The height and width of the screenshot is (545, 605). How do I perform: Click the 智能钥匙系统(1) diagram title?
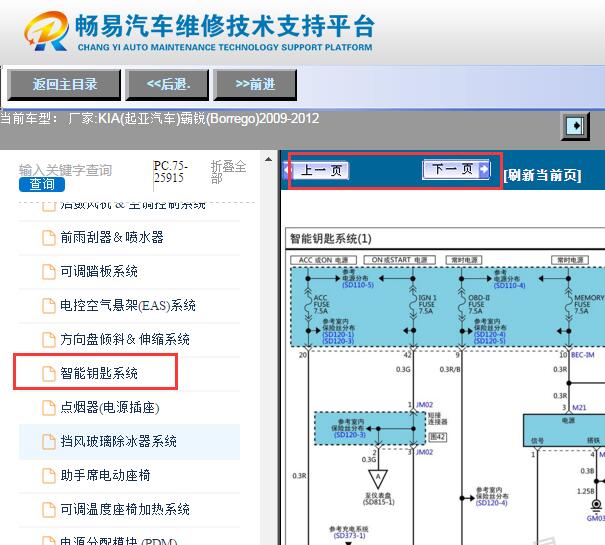point(331,239)
